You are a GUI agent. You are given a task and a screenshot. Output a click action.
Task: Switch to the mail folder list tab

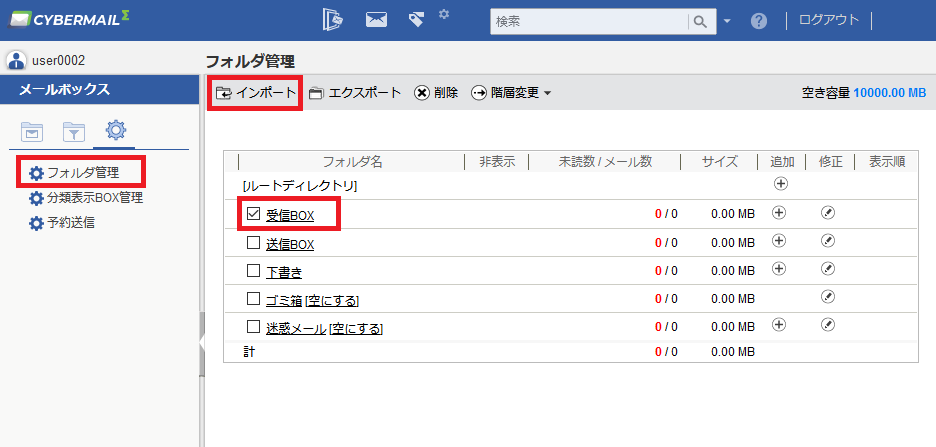click(32, 131)
